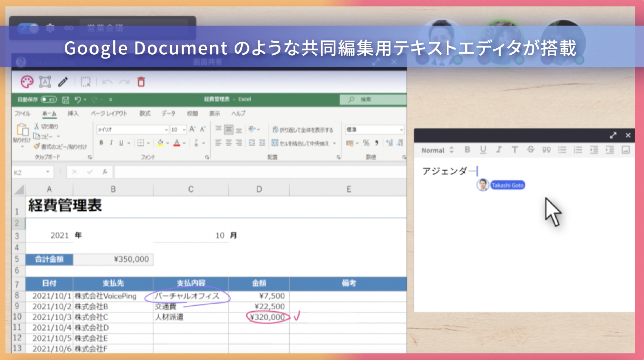Expand the Normal text style dropdown
The width and height of the screenshot is (644, 360).
[x=438, y=150]
